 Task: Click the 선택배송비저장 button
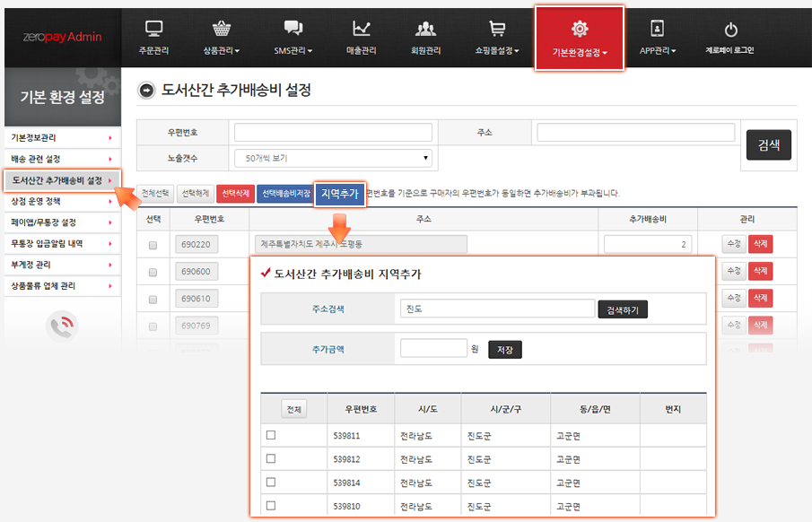(286, 194)
